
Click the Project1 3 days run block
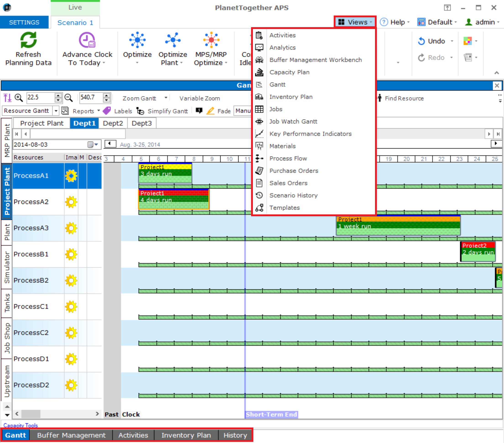[165, 173]
